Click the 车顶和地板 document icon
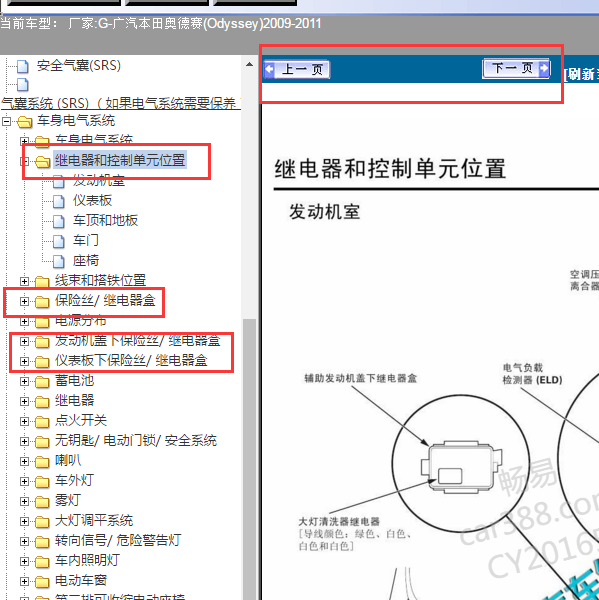The height and width of the screenshot is (600, 599). pyautogui.click(x=59, y=221)
